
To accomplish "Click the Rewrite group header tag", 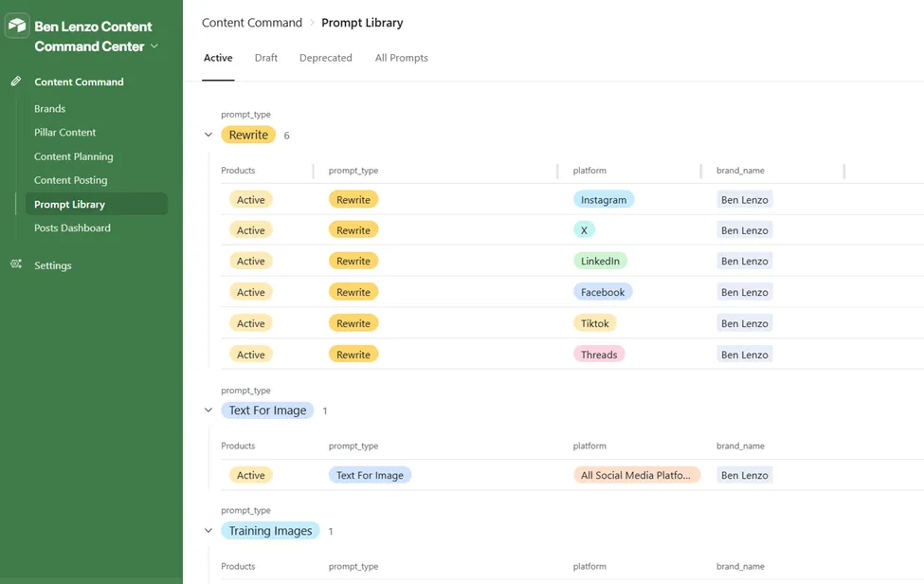I will pos(248,135).
